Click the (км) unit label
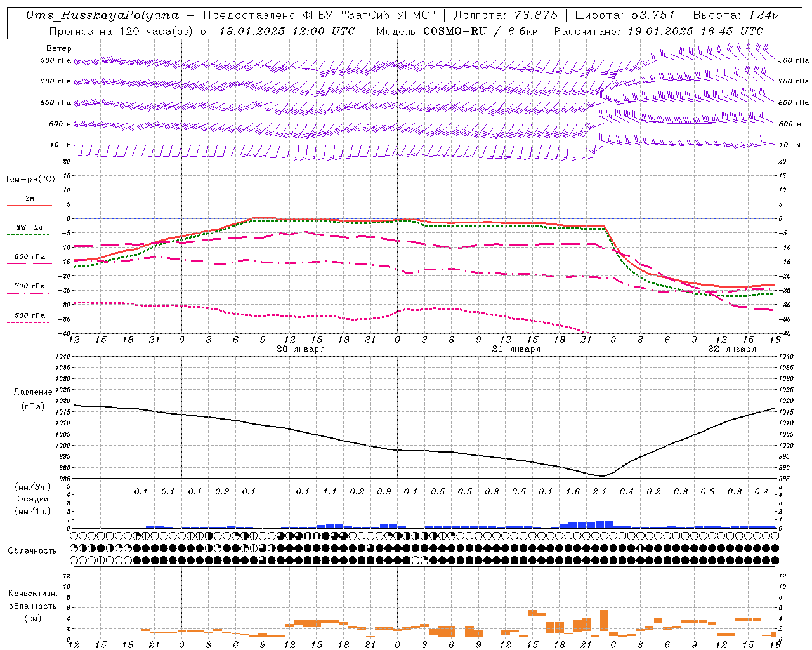Screen dimensions: 812x650 33,618
